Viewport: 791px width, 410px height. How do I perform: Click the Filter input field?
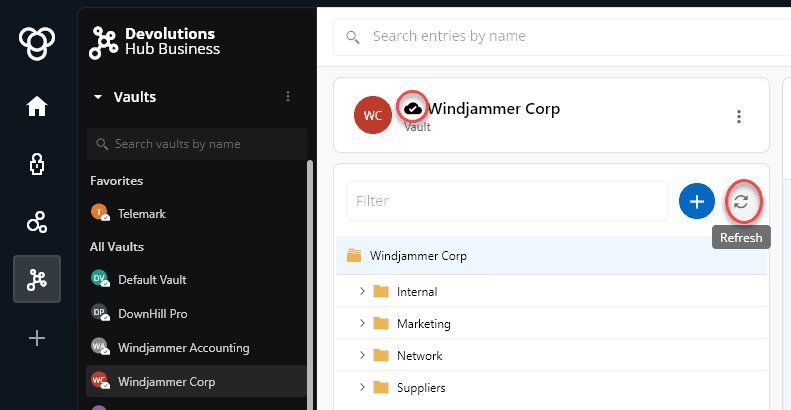tap(506, 201)
